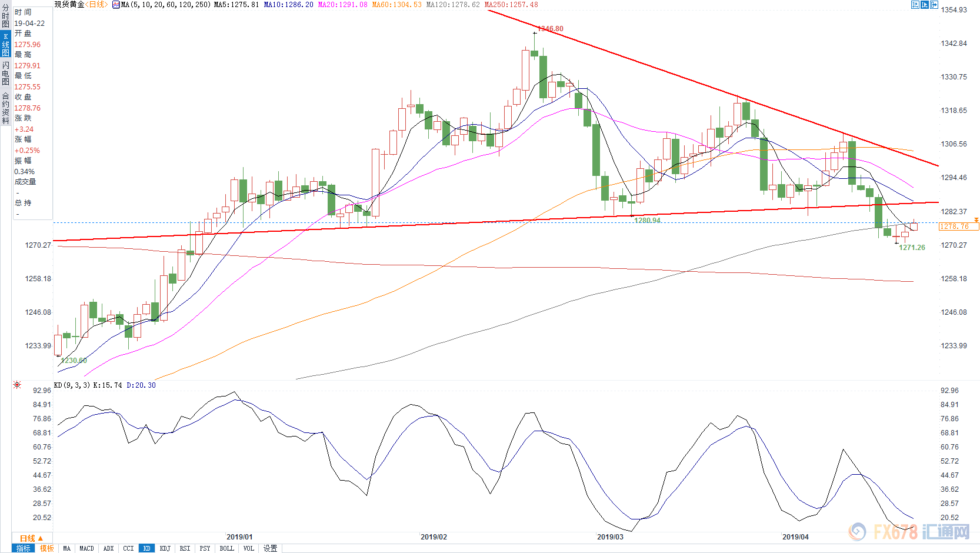The height and width of the screenshot is (553, 980).
Task: Click the red sun icon beside KD panel
Action: (x=17, y=385)
